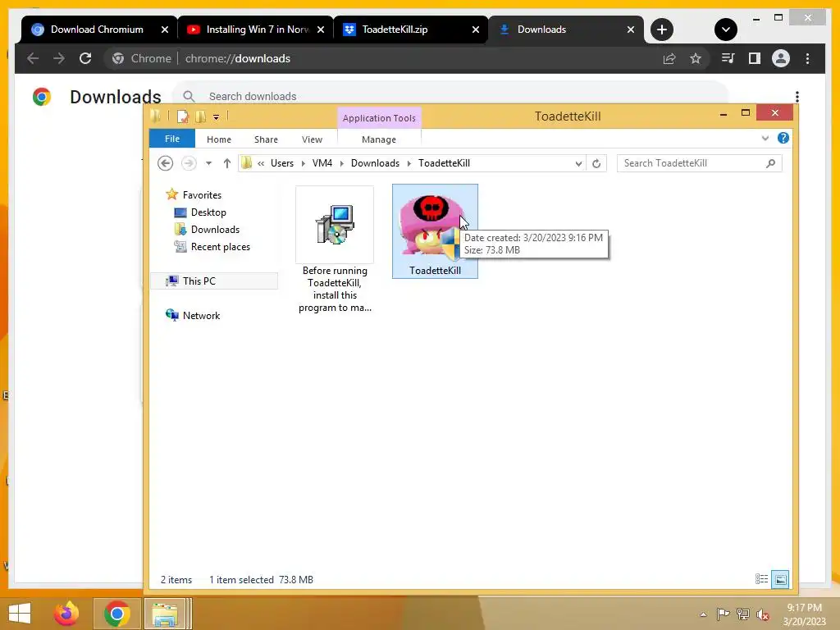Switch to large icons view in status bar
Image resolution: width=840 pixels, height=630 pixels.
pyautogui.click(x=780, y=579)
